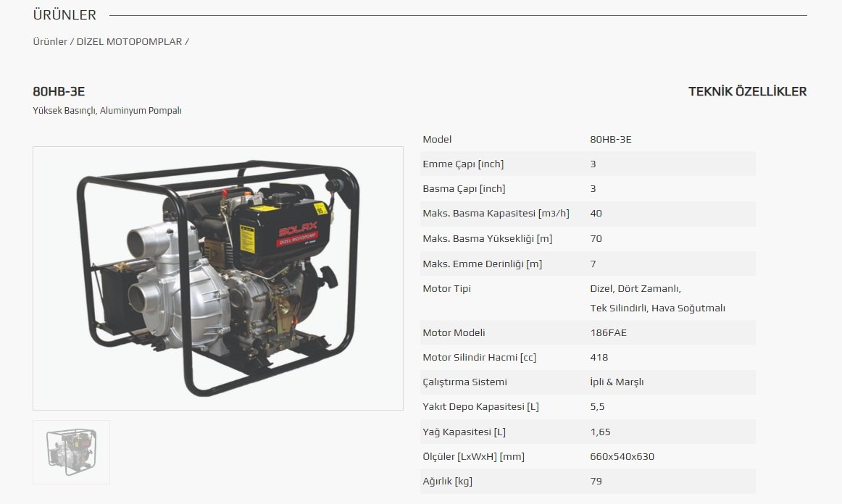Click the value 418 in Silindir Hacmi row
The width and height of the screenshot is (842, 504).
(x=599, y=357)
